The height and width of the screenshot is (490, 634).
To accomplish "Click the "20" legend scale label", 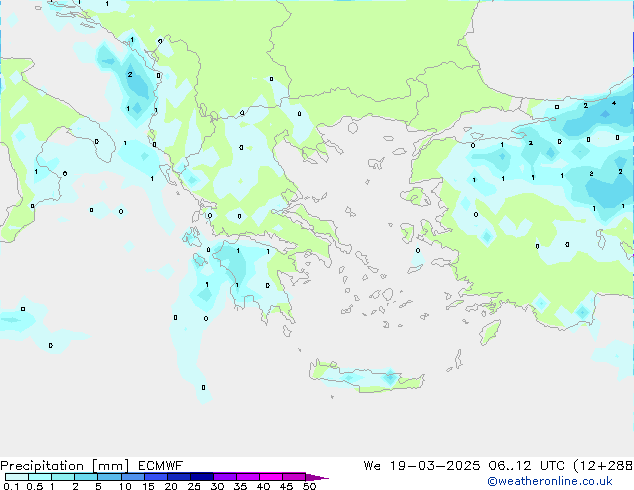I will pyautogui.click(x=171, y=486).
